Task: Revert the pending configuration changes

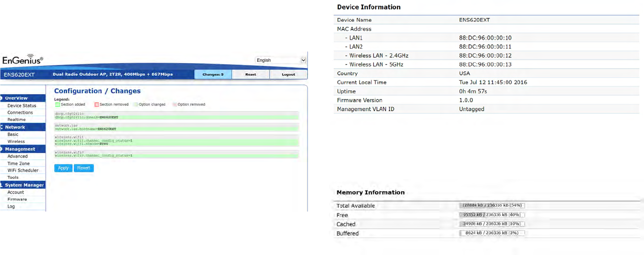Action: pyautogui.click(x=84, y=168)
